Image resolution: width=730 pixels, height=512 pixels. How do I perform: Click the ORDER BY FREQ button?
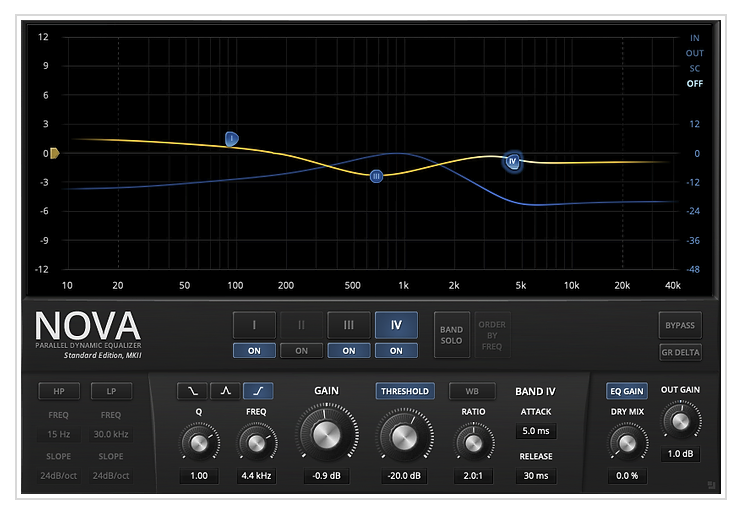pos(492,335)
